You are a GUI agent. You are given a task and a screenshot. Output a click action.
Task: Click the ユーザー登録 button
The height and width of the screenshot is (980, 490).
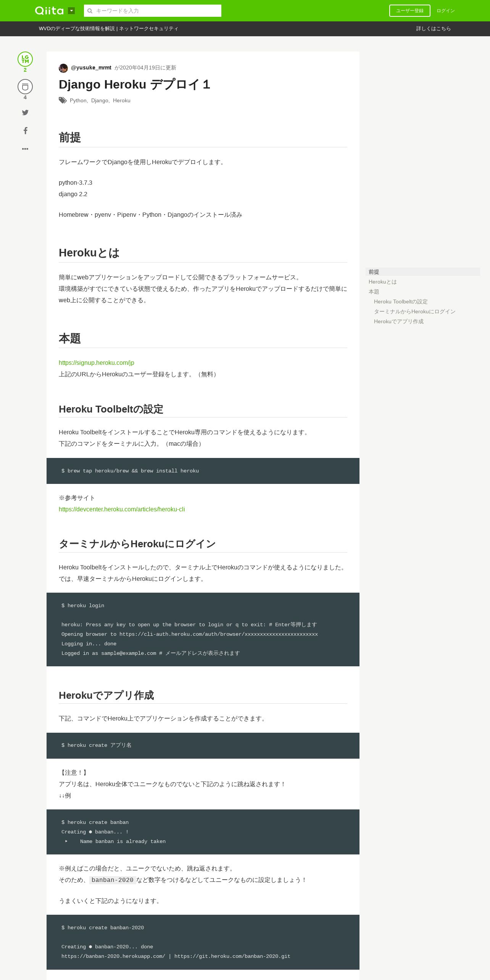coord(410,11)
